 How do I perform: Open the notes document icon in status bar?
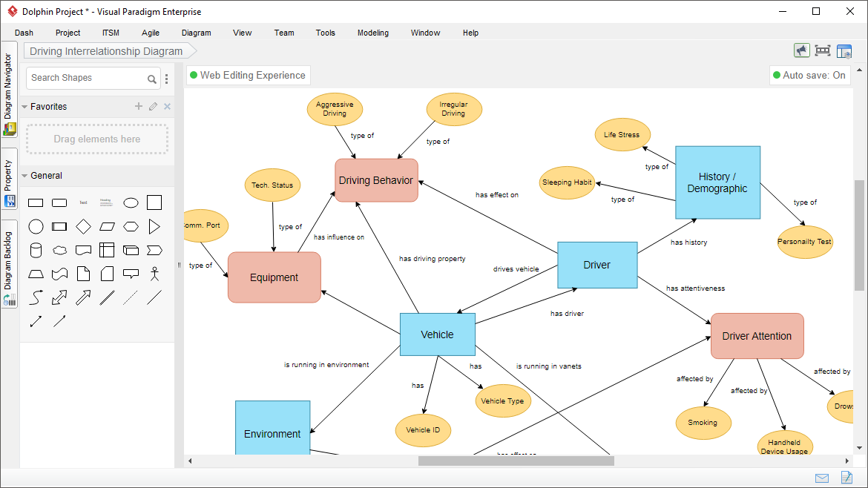tap(846, 477)
